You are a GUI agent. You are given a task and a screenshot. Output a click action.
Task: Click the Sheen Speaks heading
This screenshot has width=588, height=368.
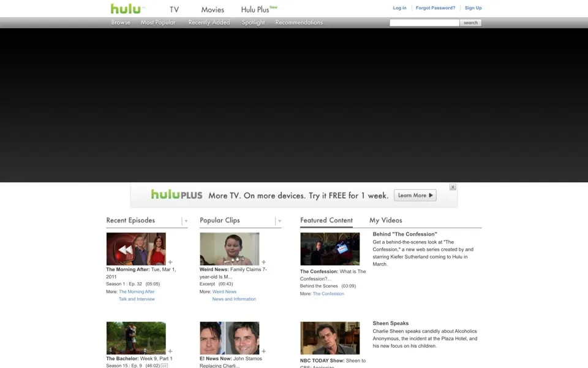coord(390,323)
